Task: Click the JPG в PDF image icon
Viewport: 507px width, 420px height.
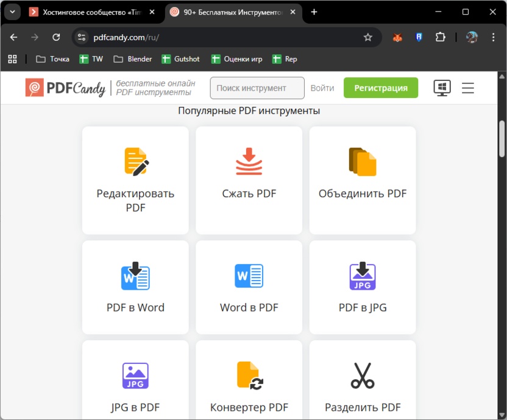Action: (x=135, y=376)
